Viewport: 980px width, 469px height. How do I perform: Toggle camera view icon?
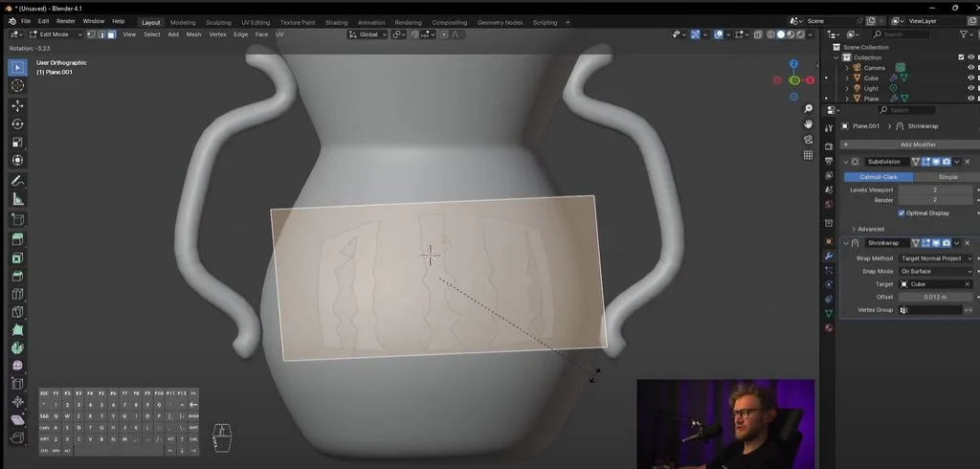point(808,139)
